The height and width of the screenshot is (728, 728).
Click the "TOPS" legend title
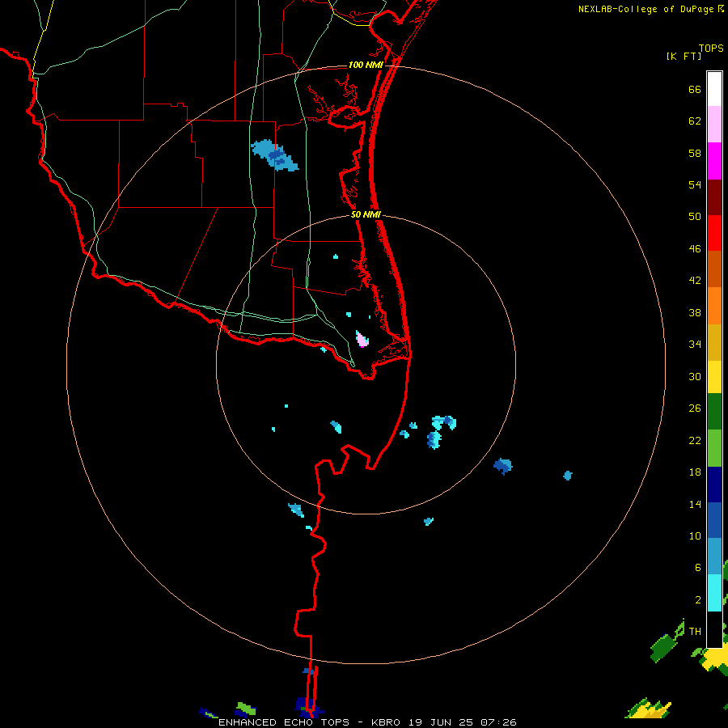coord(711,49)
